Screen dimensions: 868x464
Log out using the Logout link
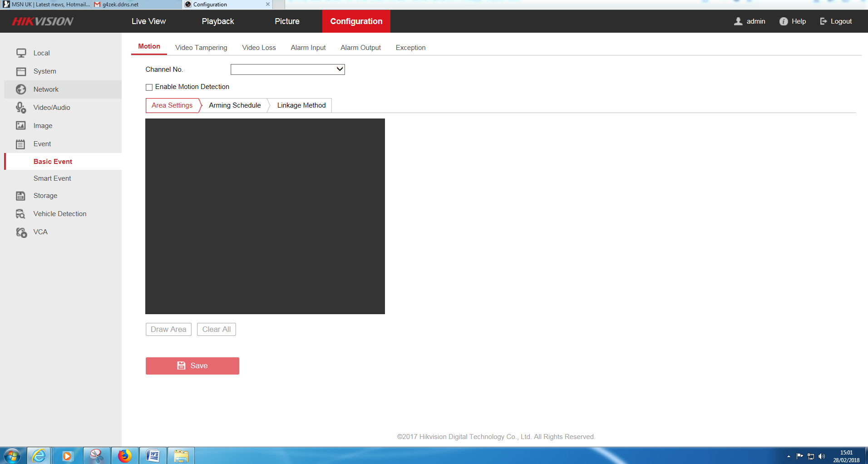[x=836, y=21]
